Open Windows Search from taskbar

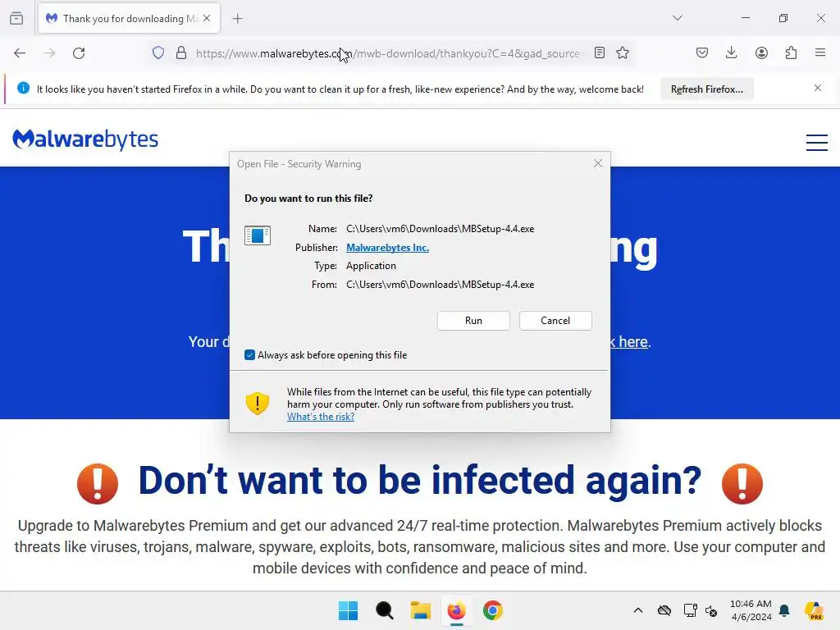384,610
